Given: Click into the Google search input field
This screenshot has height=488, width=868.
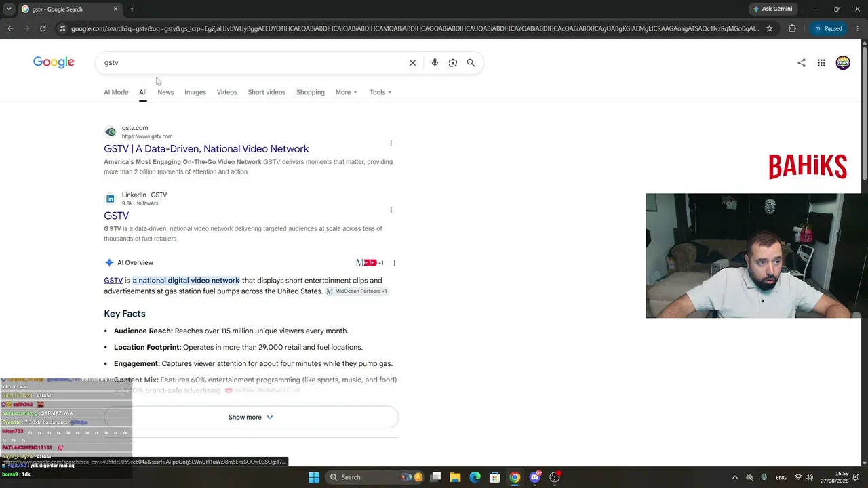Looking at the screenshot, I should pyautogui.click(x=251, y=62).
